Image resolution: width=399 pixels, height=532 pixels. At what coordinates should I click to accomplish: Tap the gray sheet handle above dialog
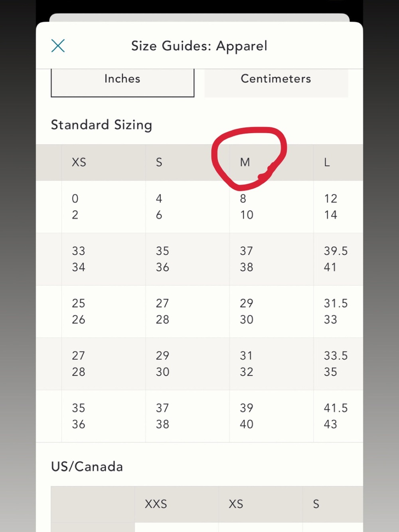pos(199,18)
